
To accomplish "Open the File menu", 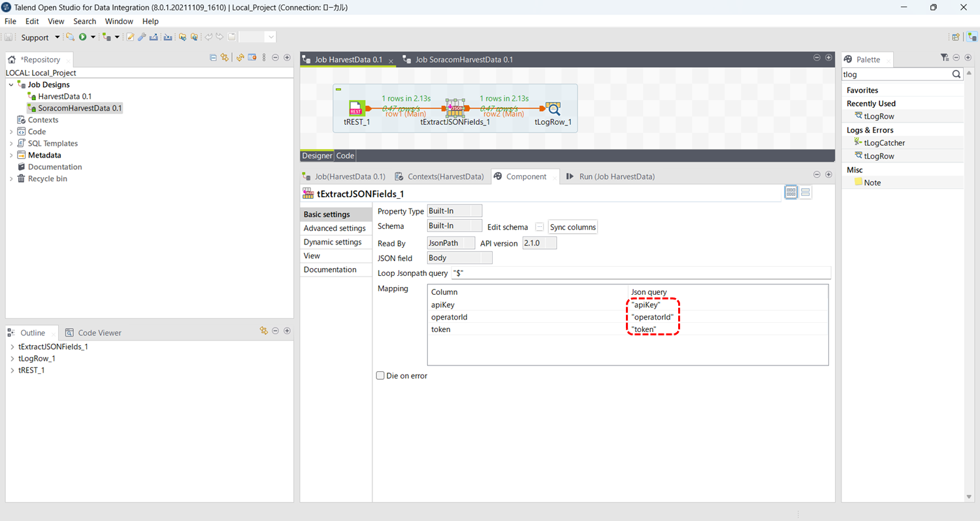I will pyautogui.click(x=10, y=21).
